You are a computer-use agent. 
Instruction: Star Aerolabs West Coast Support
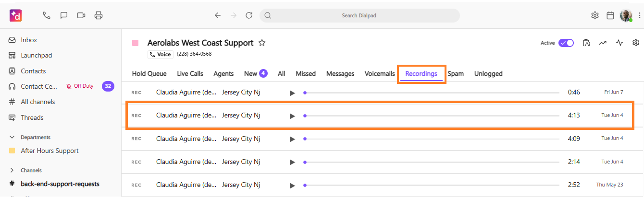(262, 43)
